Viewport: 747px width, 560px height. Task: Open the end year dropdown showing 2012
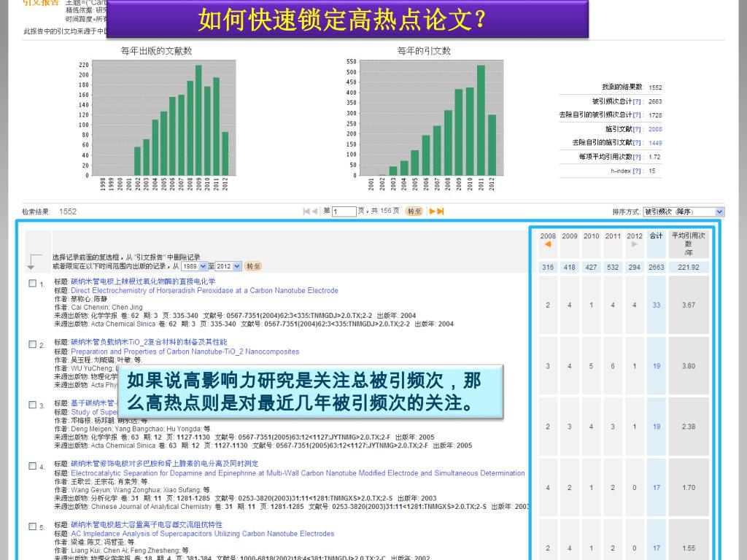(x=228, y=266)
